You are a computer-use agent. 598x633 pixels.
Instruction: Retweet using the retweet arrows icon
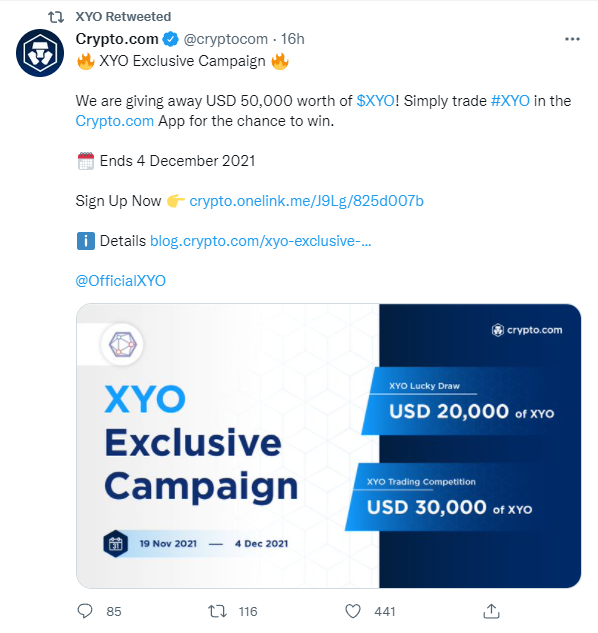[217, 611]
